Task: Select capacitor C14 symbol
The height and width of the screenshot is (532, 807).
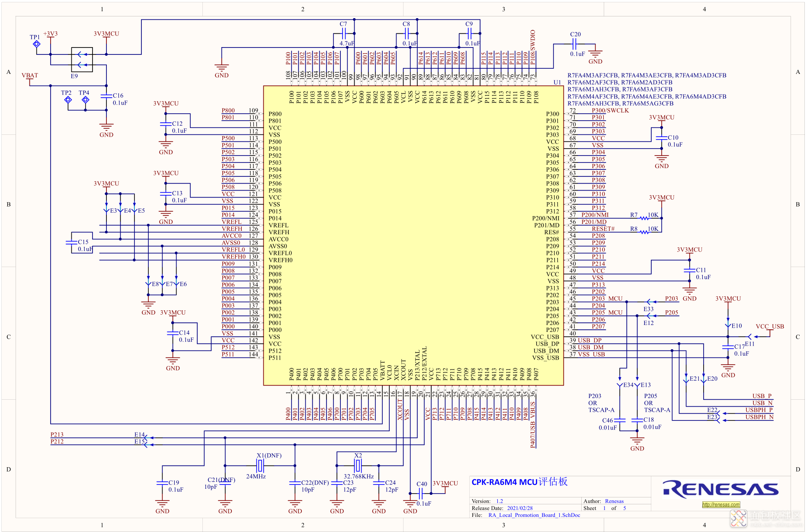Action: 173,333
